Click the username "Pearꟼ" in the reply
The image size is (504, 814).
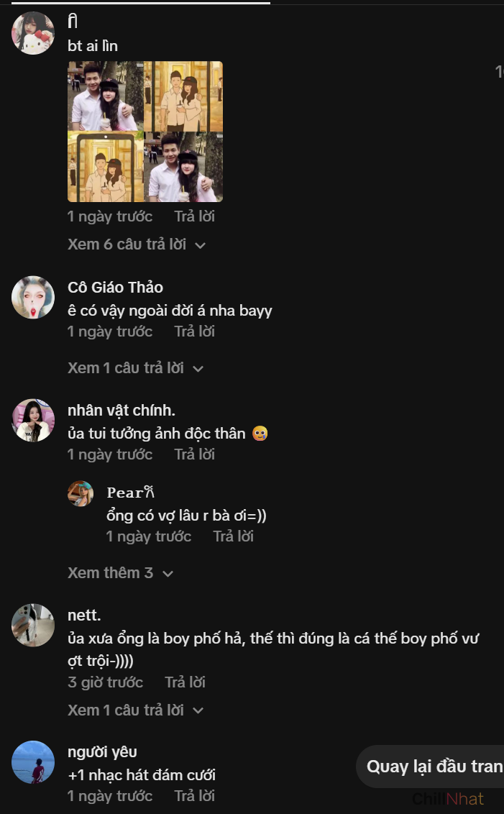click(130, 493)
